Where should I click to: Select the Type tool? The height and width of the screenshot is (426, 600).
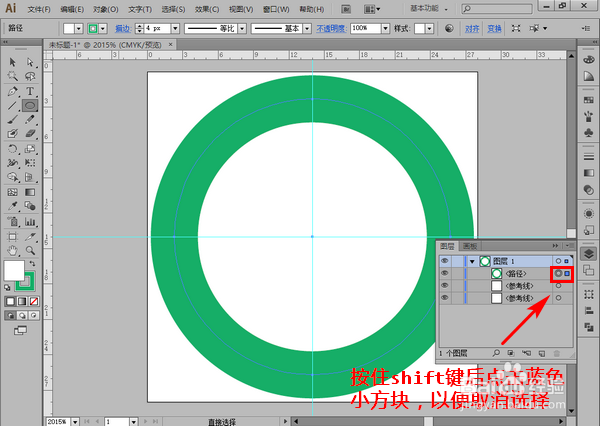click(x=30, y=91)
